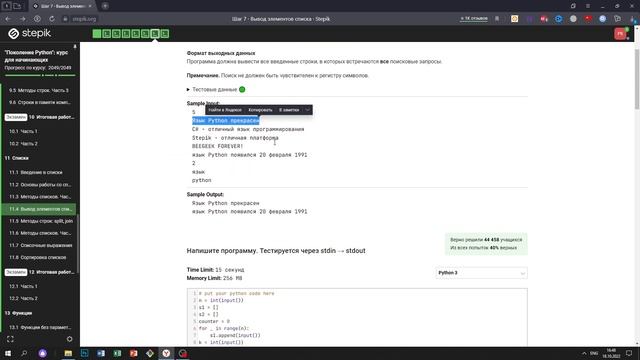
Task: Open the browser hamburger menu
Action: (x=588, y=6)
